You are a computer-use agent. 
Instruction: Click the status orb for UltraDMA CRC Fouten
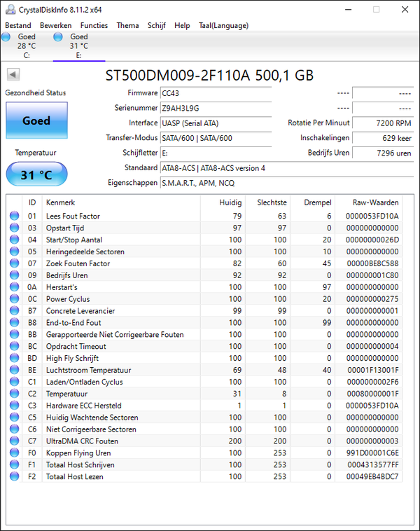tap(15, 441)
